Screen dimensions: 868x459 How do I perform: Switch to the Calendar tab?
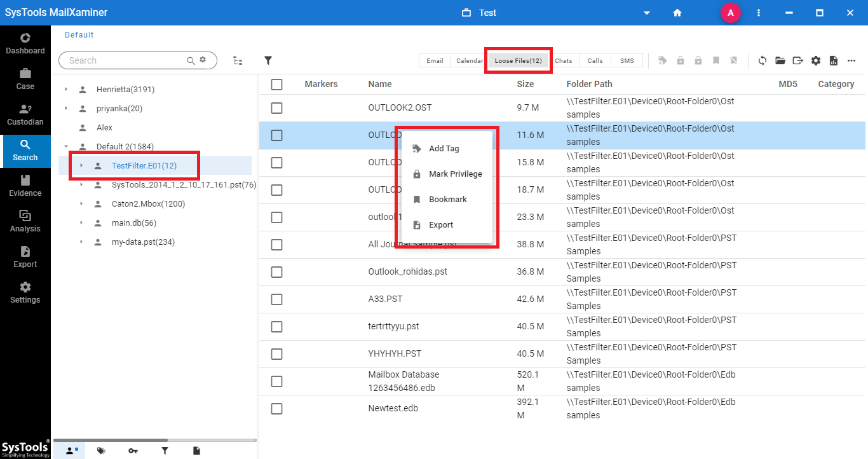470,60
